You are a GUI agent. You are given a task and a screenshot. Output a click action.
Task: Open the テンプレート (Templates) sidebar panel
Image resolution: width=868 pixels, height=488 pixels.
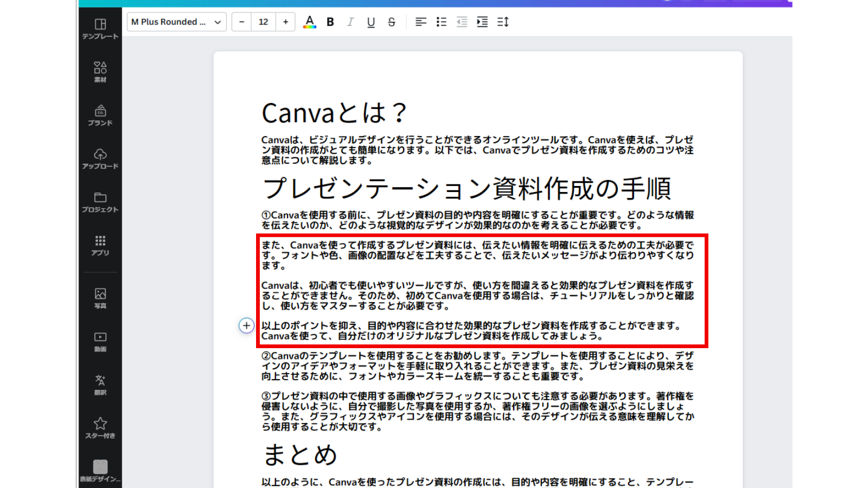100,29
